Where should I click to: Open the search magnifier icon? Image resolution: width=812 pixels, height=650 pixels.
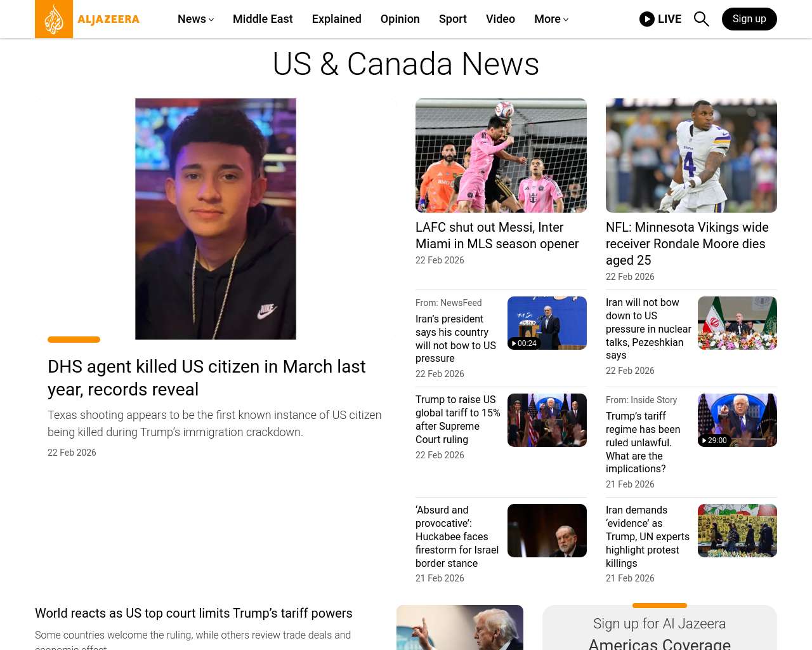701,19
